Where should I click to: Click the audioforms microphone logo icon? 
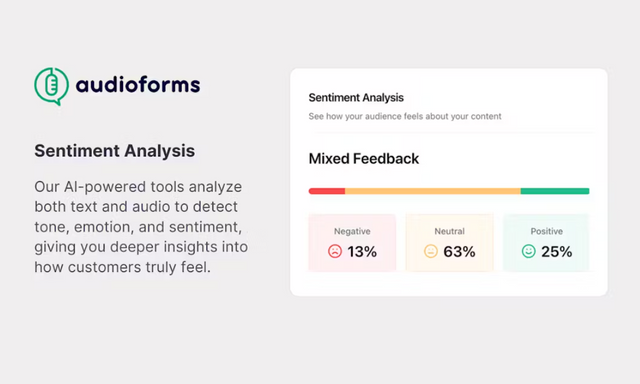coord(51,86)
